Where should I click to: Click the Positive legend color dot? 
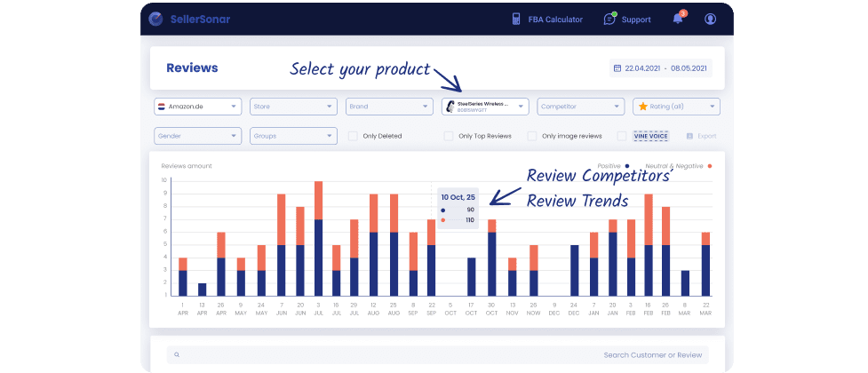pos(626,166)
